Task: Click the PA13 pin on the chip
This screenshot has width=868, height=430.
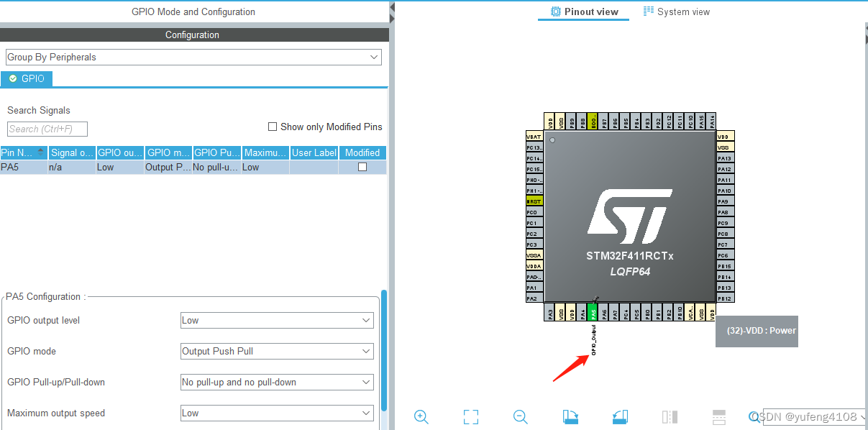Action: point(726,158)
